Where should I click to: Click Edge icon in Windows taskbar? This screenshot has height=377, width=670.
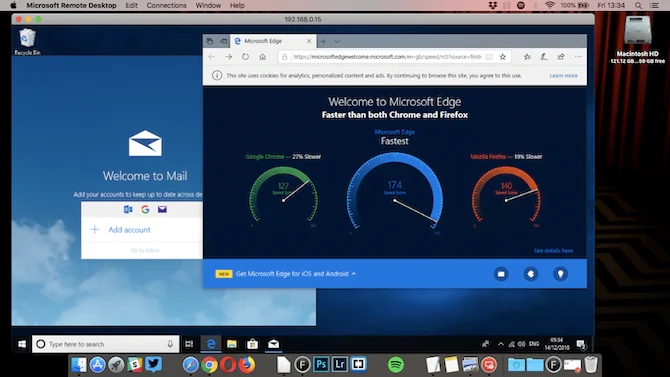pyautogui.click(x=211, y=344)
